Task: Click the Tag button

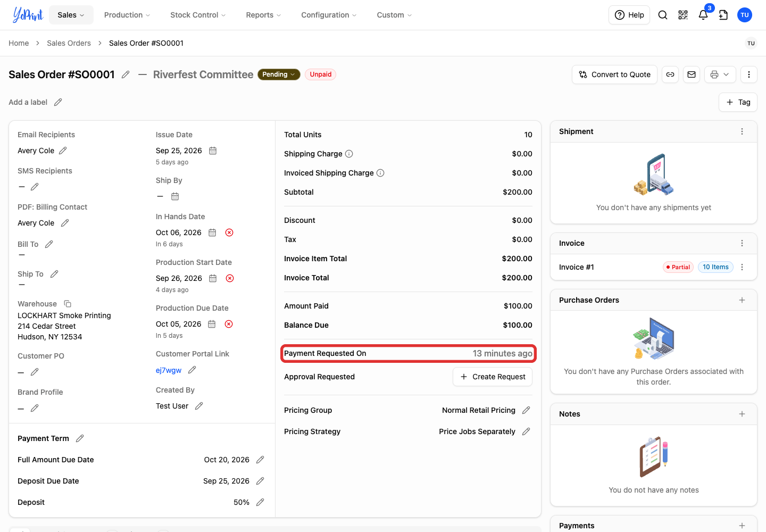Action: tap(738, 102)
